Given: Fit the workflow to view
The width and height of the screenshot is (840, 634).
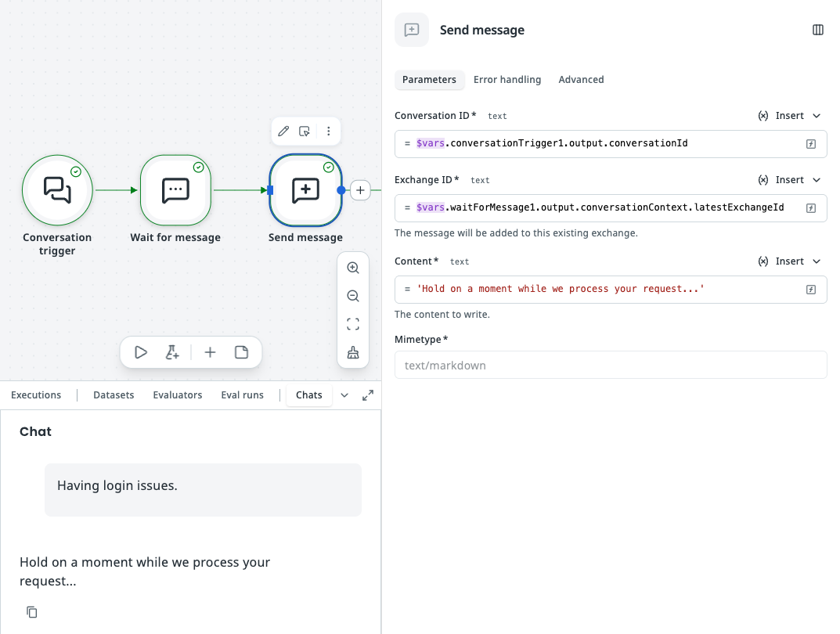Looking at the screenshot, I should [x=353, y=324].
